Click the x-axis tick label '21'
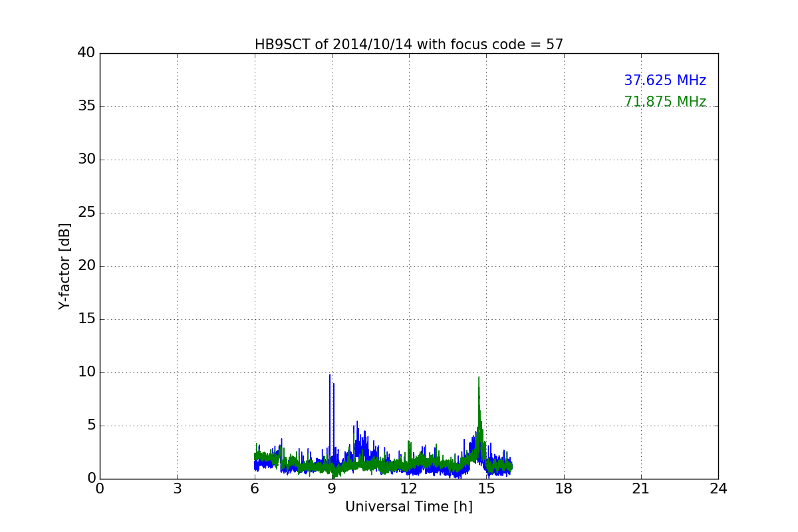Viewport: 798px width, 532px height. (641, 489)
